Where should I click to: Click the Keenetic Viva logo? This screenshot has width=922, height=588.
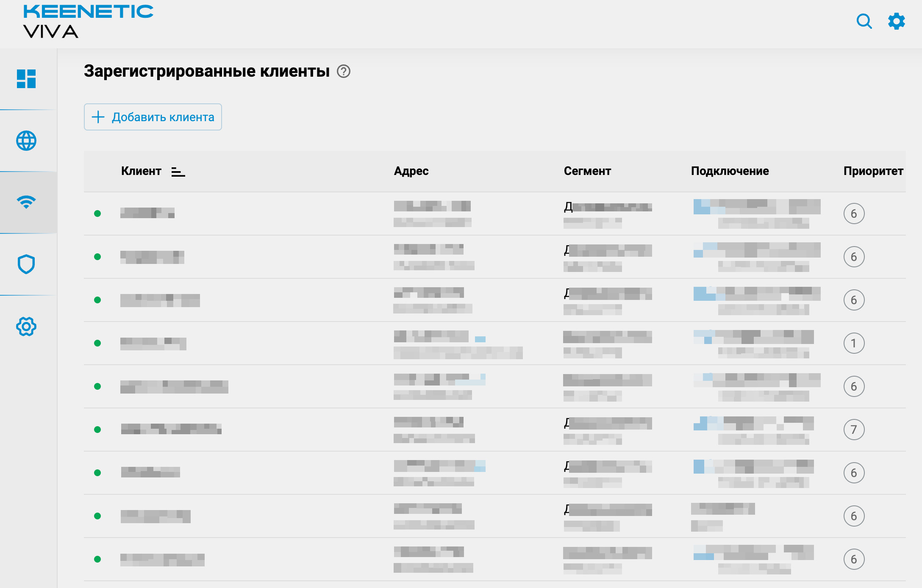(x=88, y=21)
